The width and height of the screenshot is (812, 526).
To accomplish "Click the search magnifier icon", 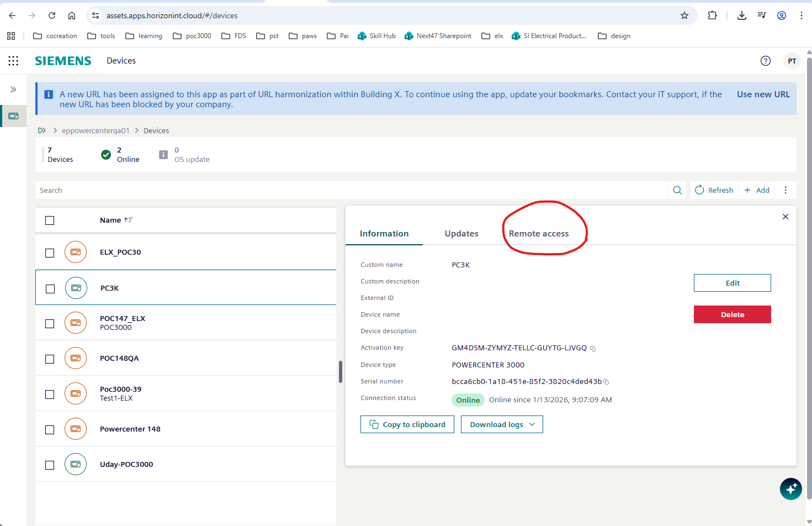I will 677,190.
